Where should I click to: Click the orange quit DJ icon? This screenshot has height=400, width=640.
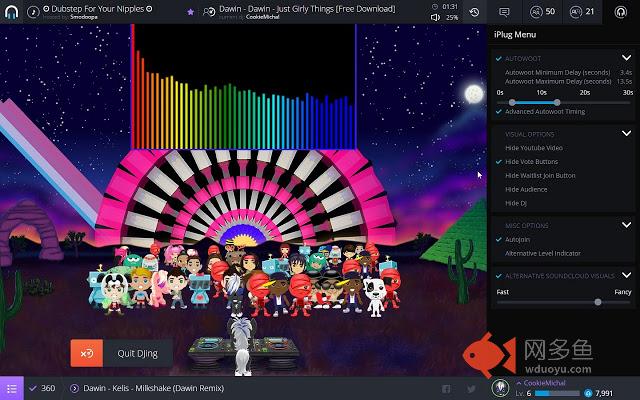87,353
